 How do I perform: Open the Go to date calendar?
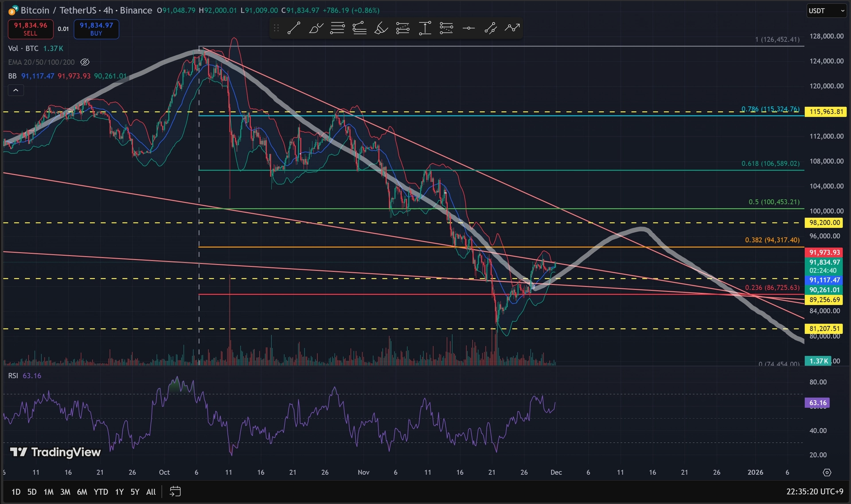(175, 491)
